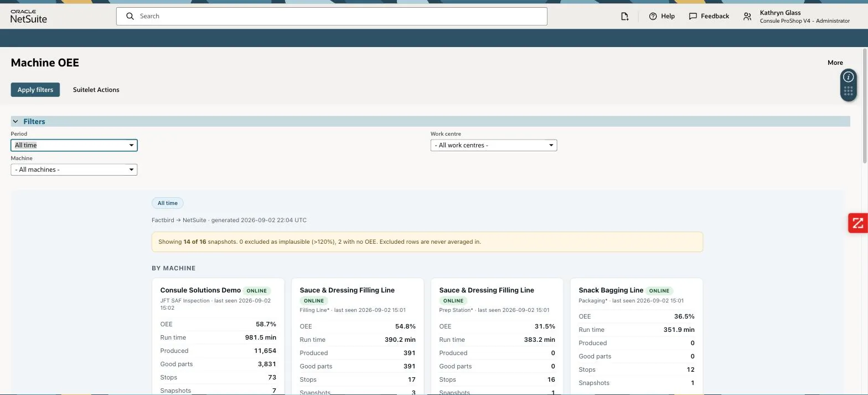Open Suitelet Actions menu
The image size is (868, 395).
coord(96,90)
